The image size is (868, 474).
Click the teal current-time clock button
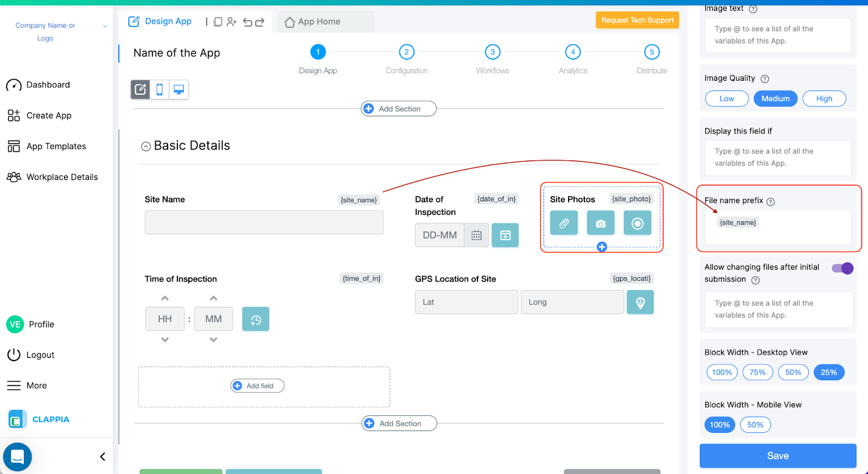256,319
